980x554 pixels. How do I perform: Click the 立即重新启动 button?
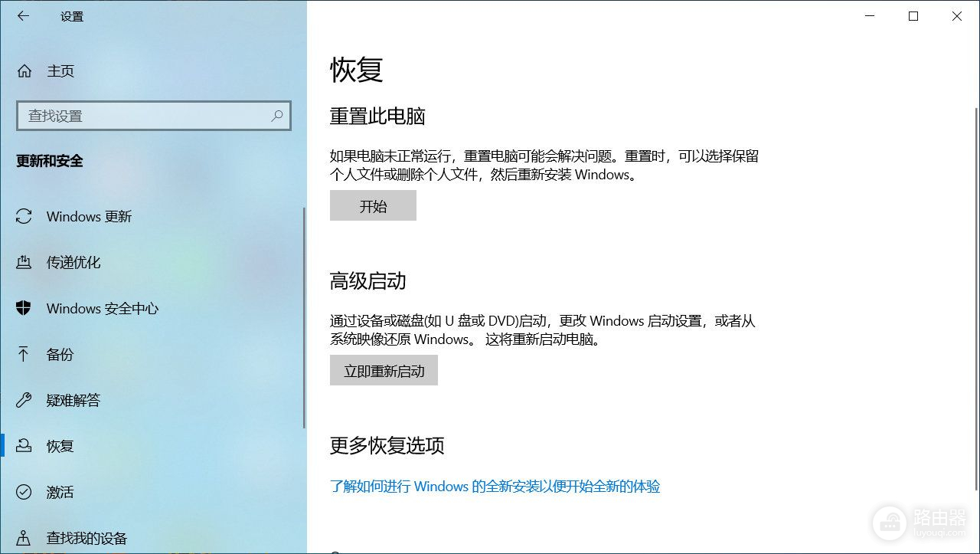pyautogui.click(x=384, y=370)
